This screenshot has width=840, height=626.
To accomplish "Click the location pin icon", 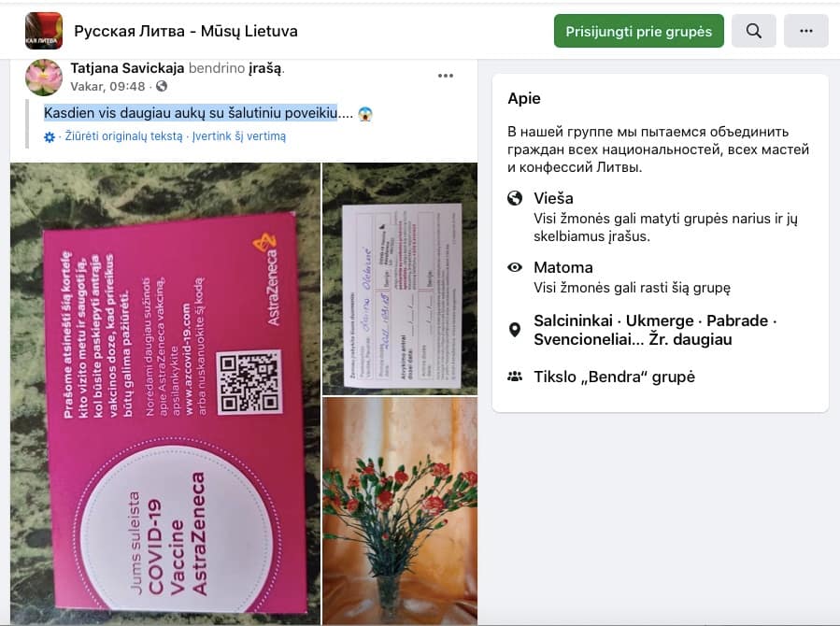I will (515, 330).
